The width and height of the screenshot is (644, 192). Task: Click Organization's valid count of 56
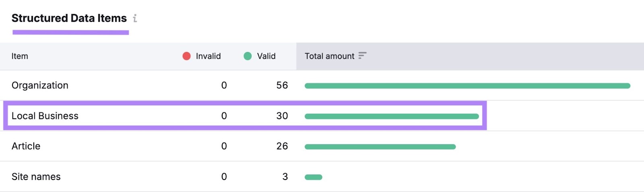click(x=282, y=85)
